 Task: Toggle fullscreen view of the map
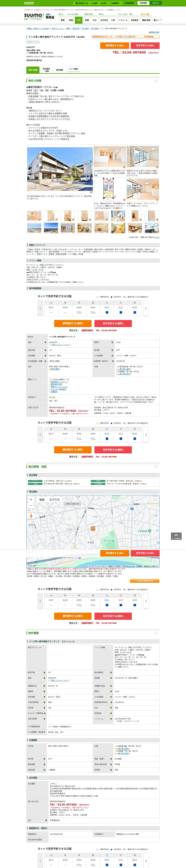click(x=155, y=500)
